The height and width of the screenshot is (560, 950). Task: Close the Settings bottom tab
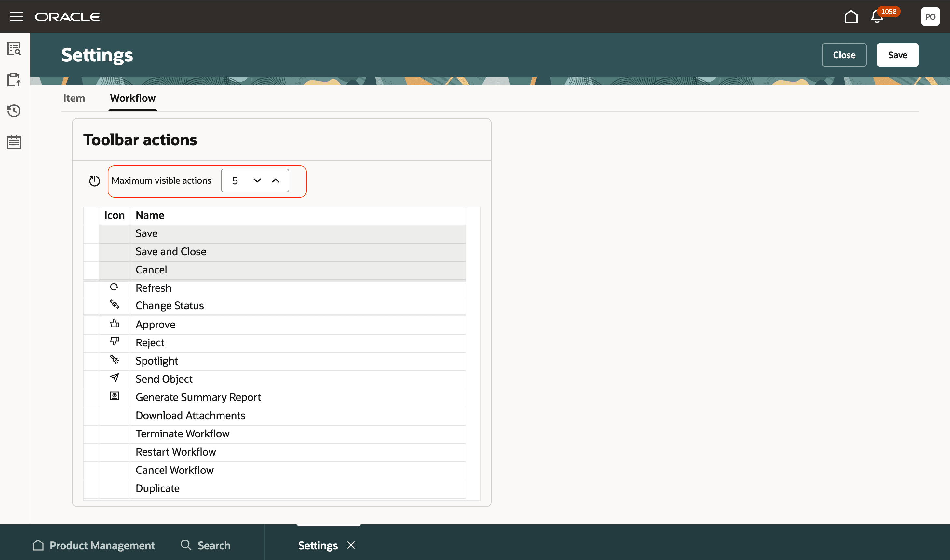point(351,545)
